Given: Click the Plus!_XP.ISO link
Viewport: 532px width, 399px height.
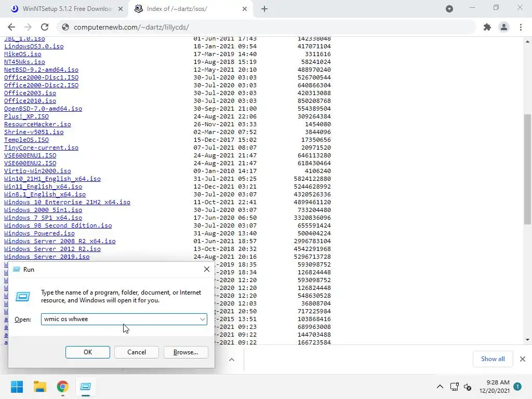Looking at the screenshot, I should click(26, 116).
